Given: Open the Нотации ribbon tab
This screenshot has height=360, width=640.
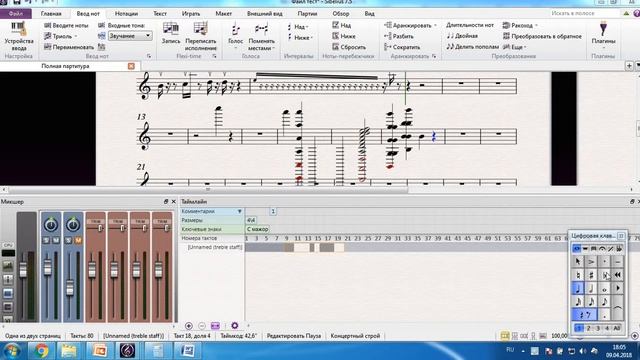Looking at the screenshot, I should tap(126, 13).
